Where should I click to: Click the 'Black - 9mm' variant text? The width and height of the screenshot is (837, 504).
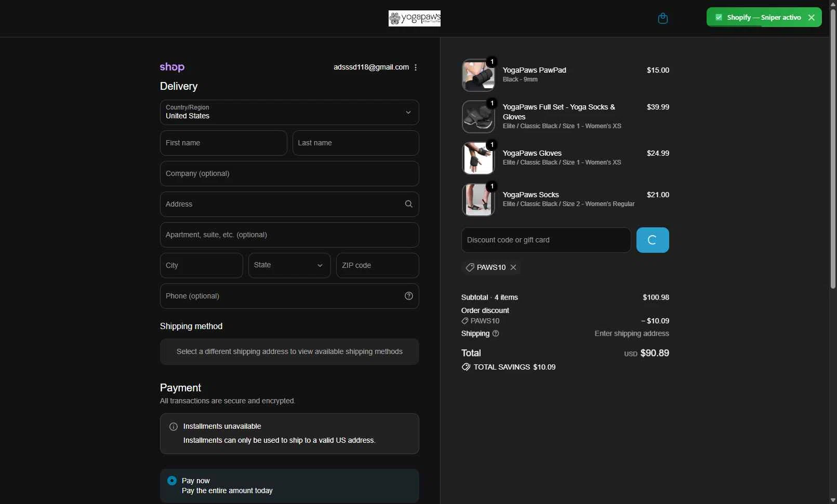[520, 79]
